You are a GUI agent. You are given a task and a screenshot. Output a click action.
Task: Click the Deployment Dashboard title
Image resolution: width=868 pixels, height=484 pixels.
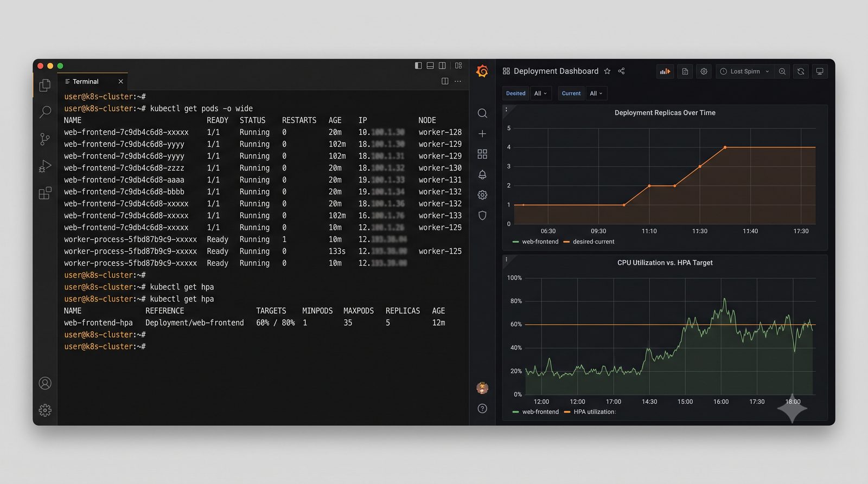(x=556, y=71)
